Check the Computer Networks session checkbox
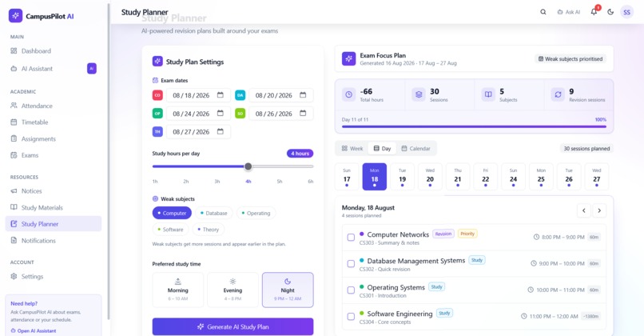The height and width of the screenshot is (336, 644). coord(351,238)
